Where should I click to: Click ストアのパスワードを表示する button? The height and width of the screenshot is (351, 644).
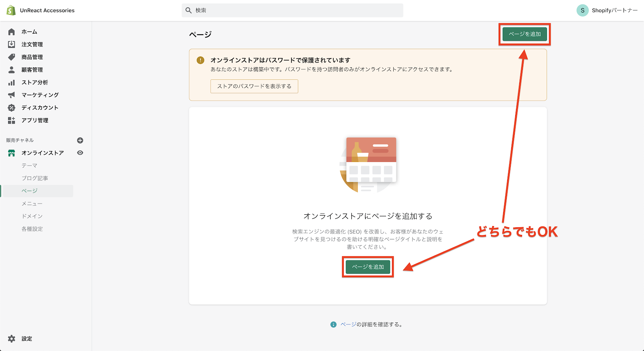pyautogui.click(x=254, y=86)
